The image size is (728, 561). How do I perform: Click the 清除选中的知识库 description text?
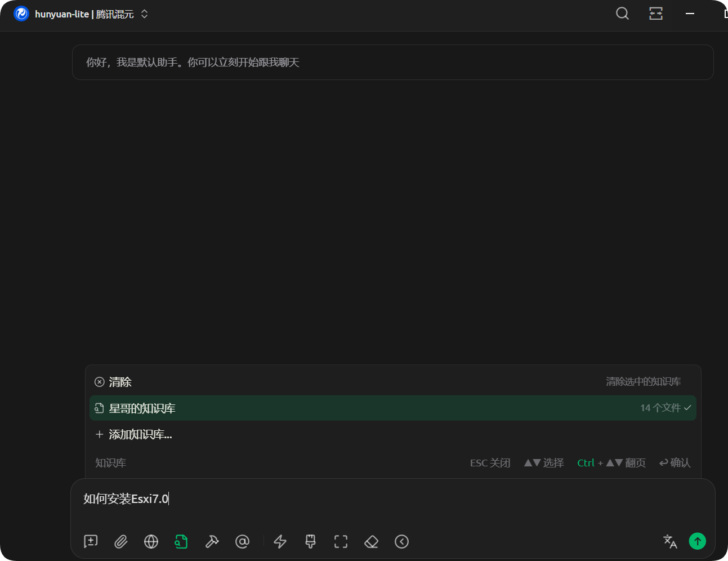(643, 382)
